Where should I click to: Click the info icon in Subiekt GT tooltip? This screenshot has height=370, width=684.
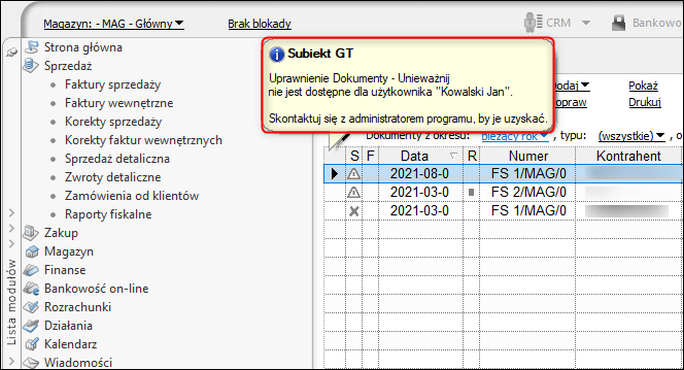click(277, 54)
